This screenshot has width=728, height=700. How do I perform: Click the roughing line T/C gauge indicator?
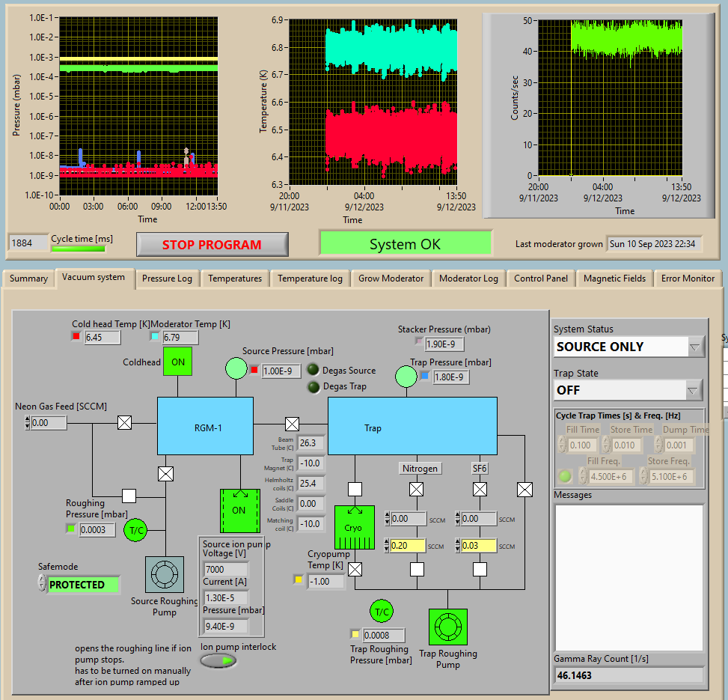[x=136, y=529]
